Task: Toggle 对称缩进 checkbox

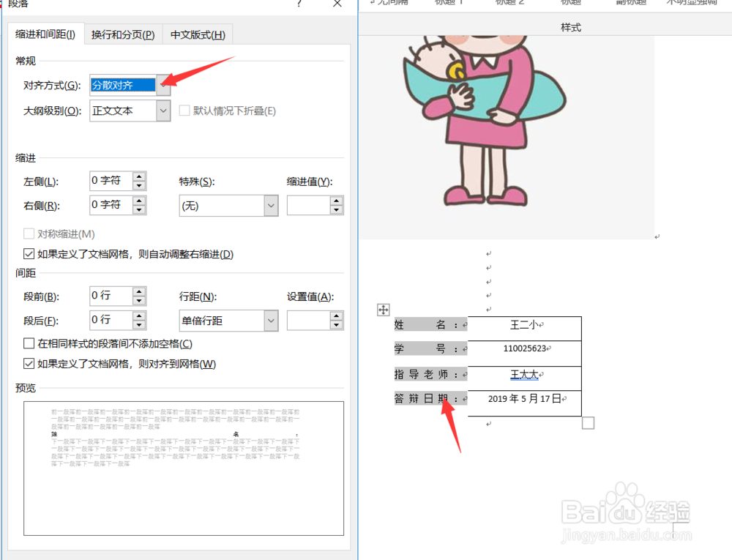Action: click(x=29, y=234)
